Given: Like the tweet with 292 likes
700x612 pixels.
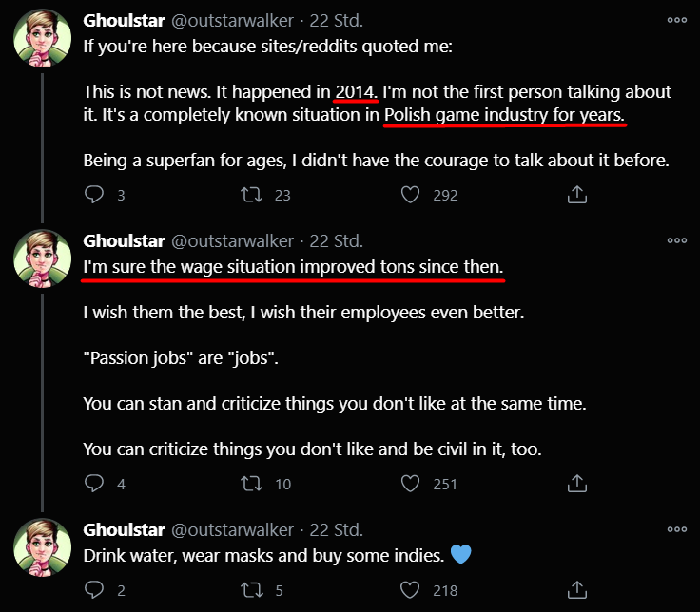Looking at the screenshot, I should point(410,194).
